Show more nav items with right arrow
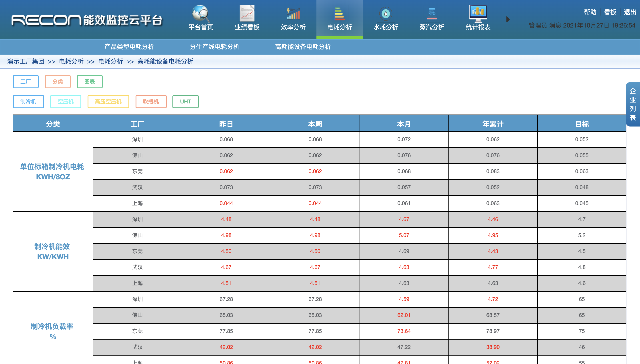Screen dimensions: 640x364 508,19
